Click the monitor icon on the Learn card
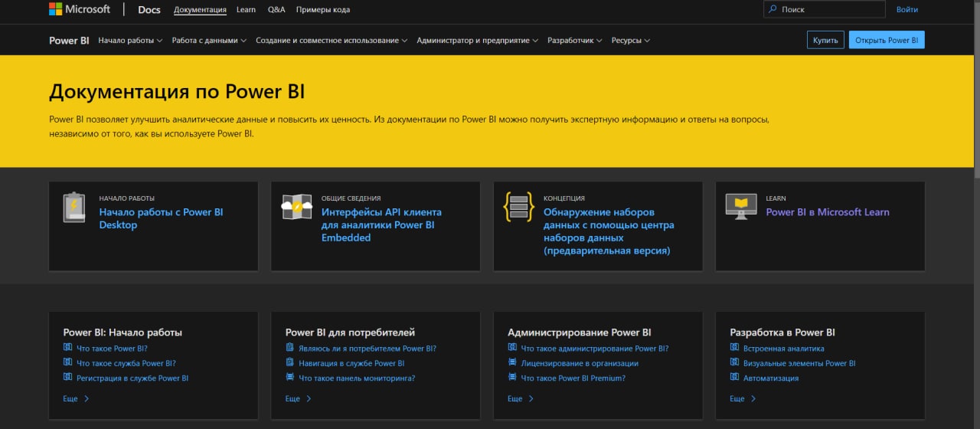 click(x=740, y=206)
